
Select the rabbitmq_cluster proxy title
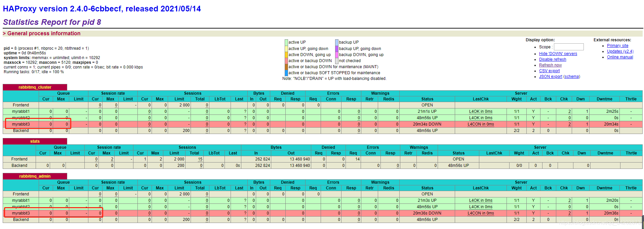(x=35, y=87)
